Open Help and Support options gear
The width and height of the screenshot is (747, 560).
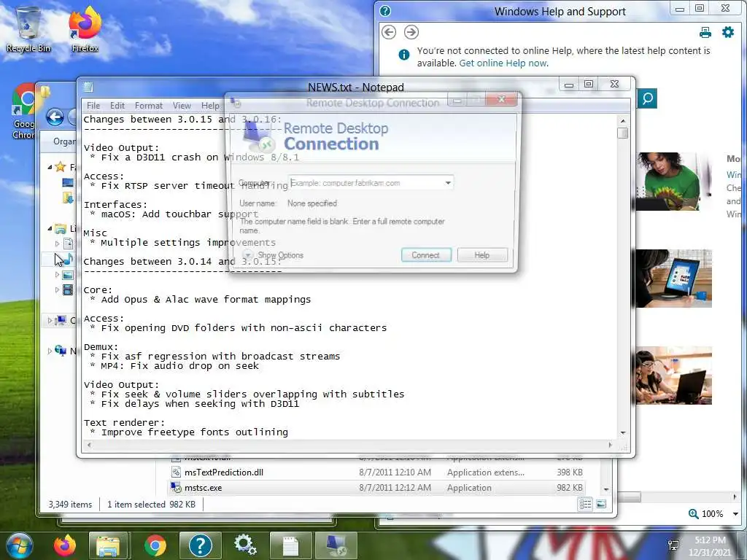point(728,32)
